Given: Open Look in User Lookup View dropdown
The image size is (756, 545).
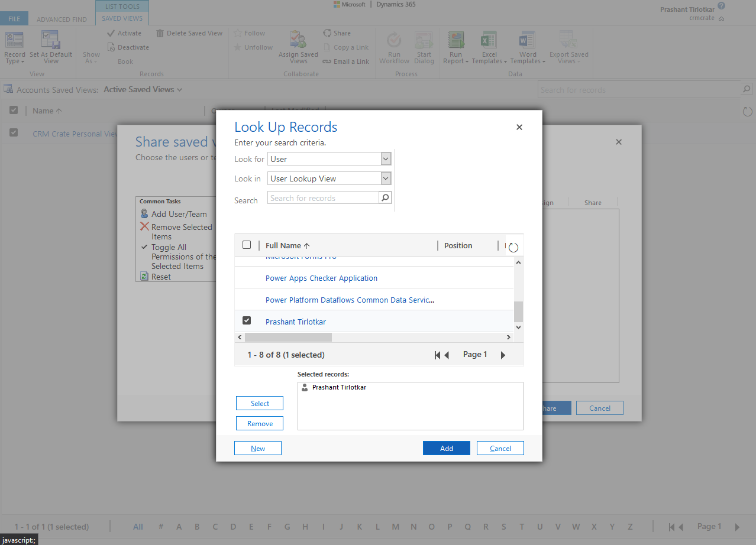Looking at the screenshot, I should (x=386, y=179).
